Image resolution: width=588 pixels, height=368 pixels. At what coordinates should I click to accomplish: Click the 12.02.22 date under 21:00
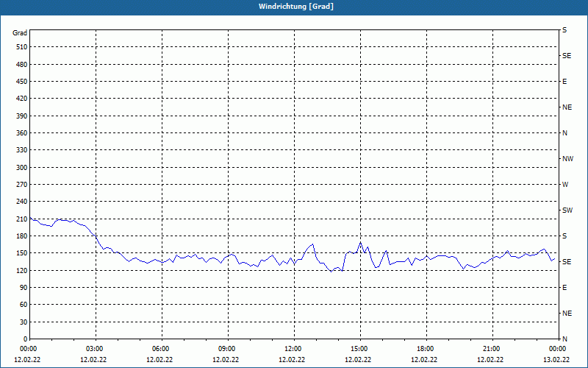[490, 360]
